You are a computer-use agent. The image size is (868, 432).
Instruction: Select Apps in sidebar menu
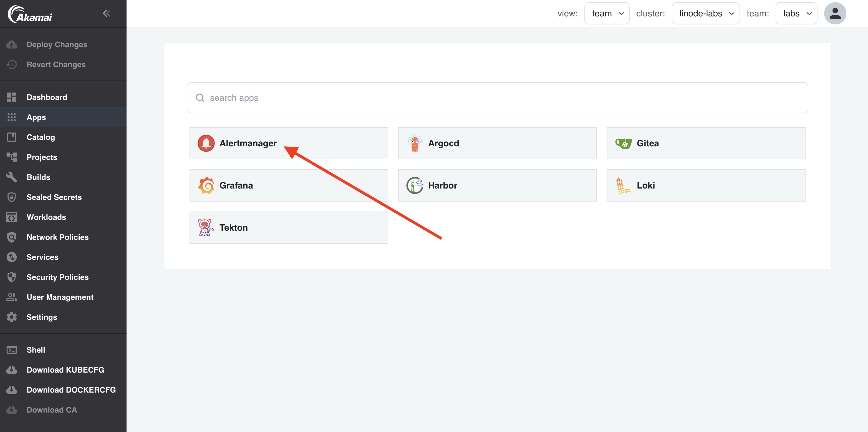pyautogui.click(x=63, y=117)
